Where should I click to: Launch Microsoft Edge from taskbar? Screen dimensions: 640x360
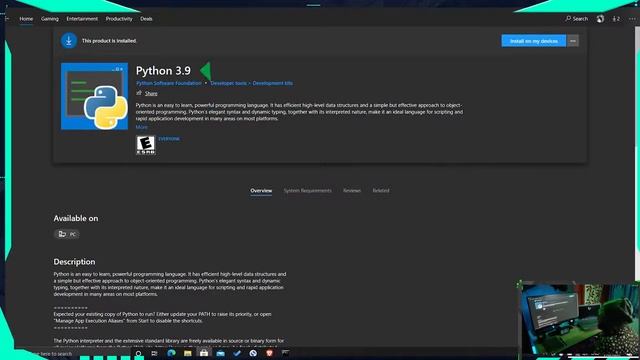(171, 353)
